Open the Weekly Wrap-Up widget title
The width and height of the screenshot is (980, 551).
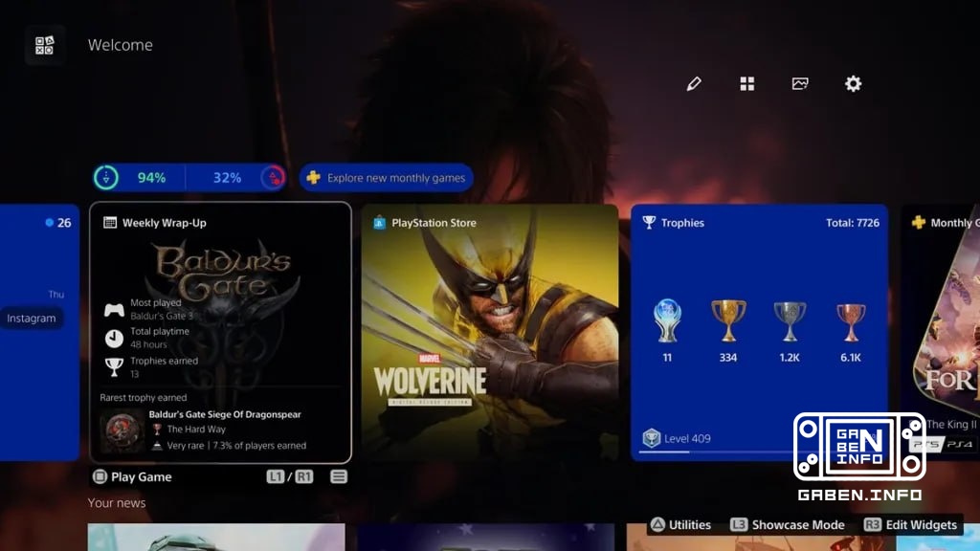coord(165,223)
